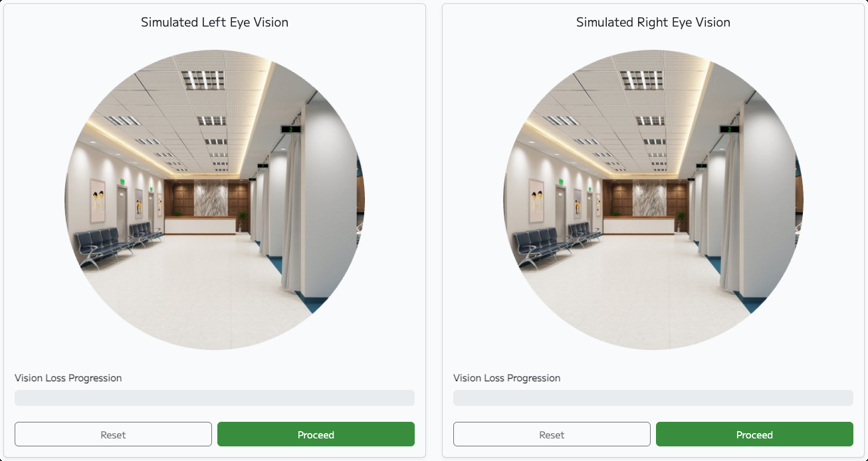Screen dimensions: 868x461
Task: Click Proceed in the left eye panel
Action: pyautogui.click(x=316, y=434)
